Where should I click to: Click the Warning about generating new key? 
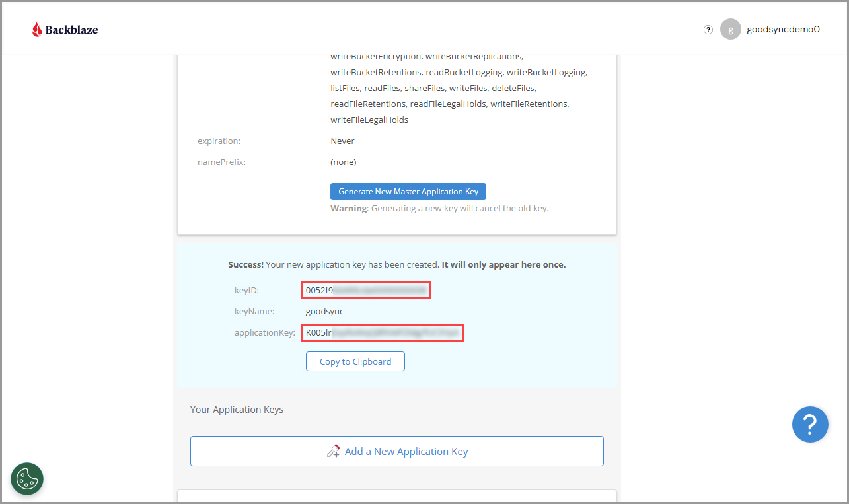439,209
